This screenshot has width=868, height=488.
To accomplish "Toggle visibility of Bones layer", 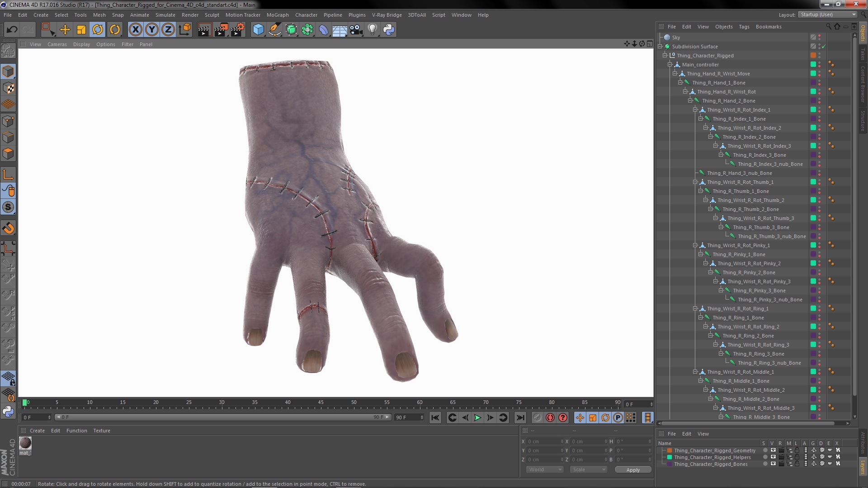I will (773, 464).
